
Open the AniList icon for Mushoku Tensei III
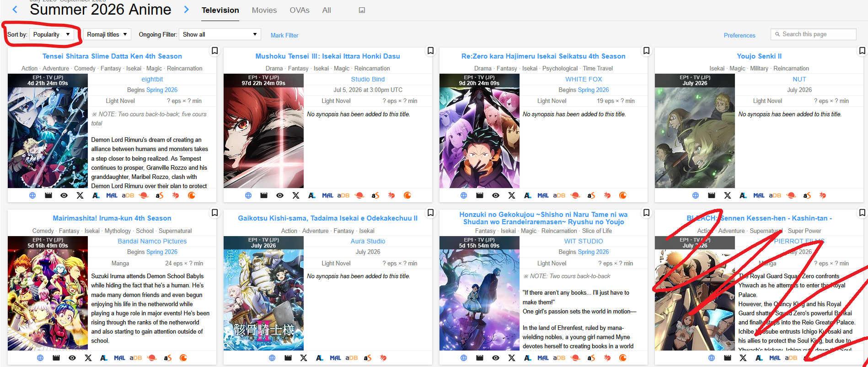point(312,195)
